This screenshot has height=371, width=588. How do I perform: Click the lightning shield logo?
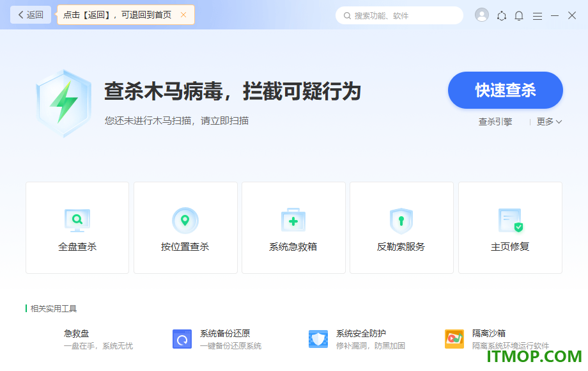pyautogui.click(x=63, y=104)
